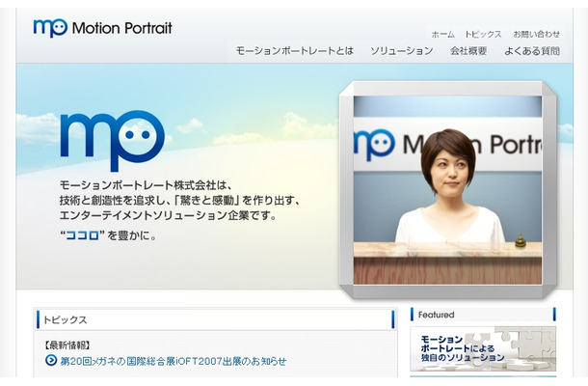
Task: Click the “ココロ”を豊かに。 tagline
Action: coord(108,235)
